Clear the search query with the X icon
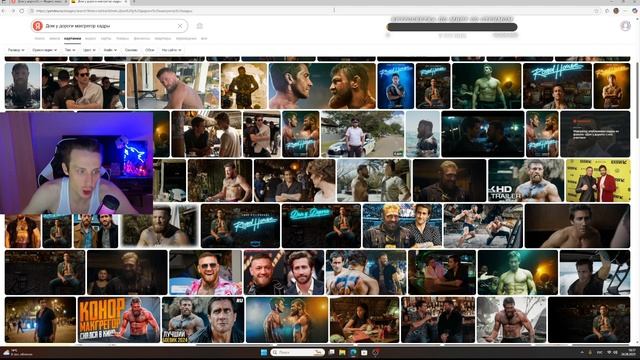The image size is (640, 360). (x=180, y=26)
